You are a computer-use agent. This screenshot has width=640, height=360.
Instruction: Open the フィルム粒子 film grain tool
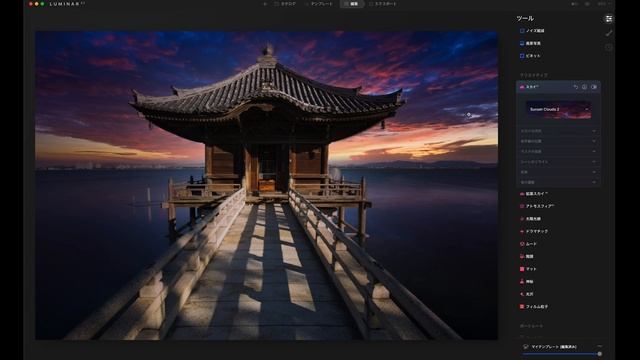coord(534,307)
